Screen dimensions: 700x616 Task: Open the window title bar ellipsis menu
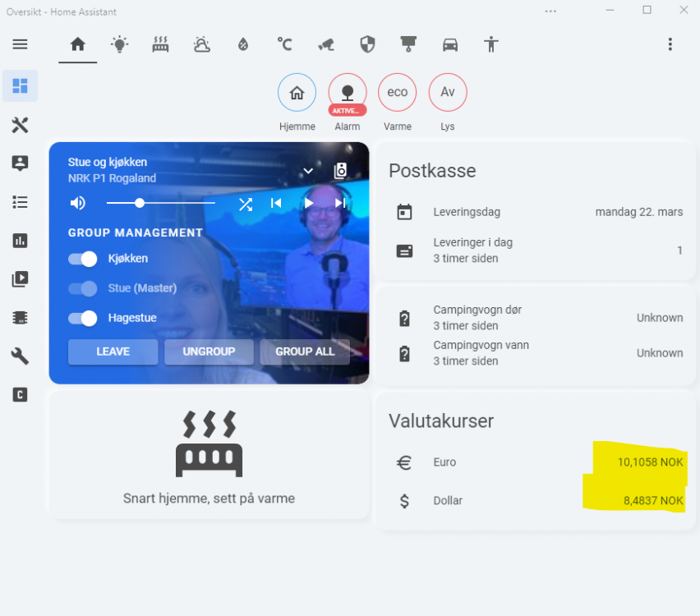550,11
